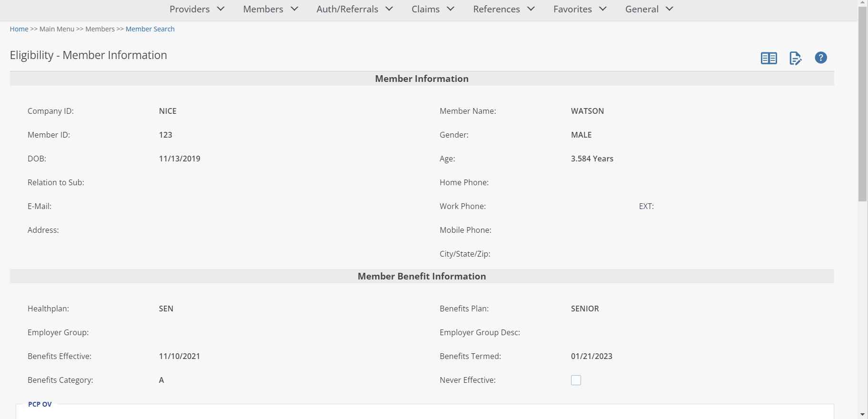This screenshot has width=868, height=419.
Task: Expand the References dropdown chevron
Action: pos(531,9)
